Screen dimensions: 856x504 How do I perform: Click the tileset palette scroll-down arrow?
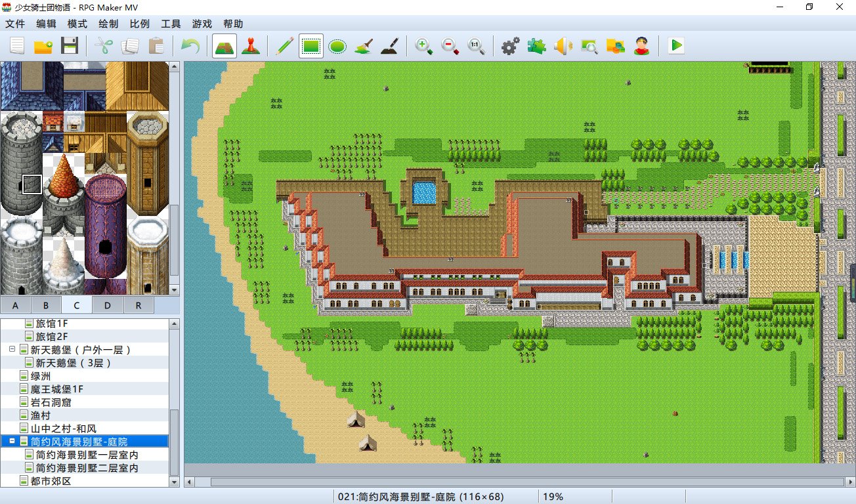174,289
